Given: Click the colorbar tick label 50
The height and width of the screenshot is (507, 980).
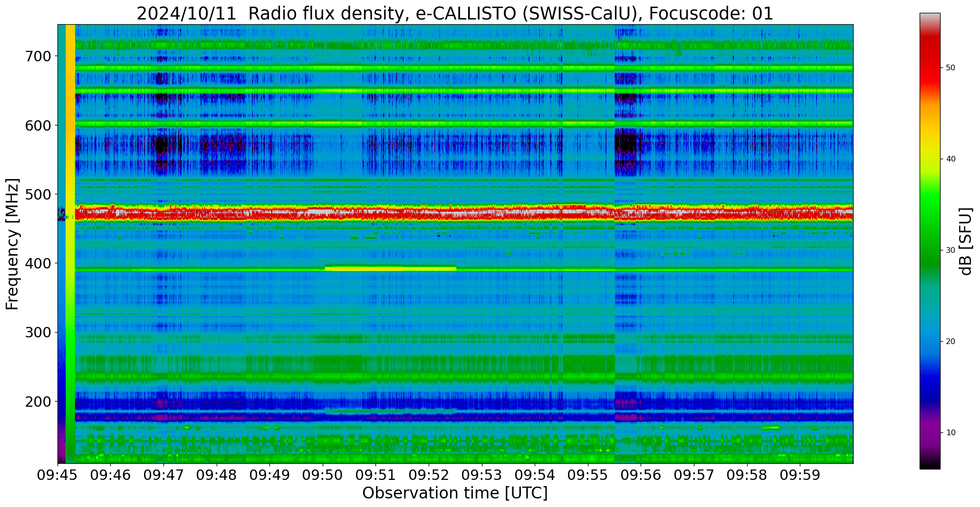Looking at the screenshot, I should click(951, 68).
